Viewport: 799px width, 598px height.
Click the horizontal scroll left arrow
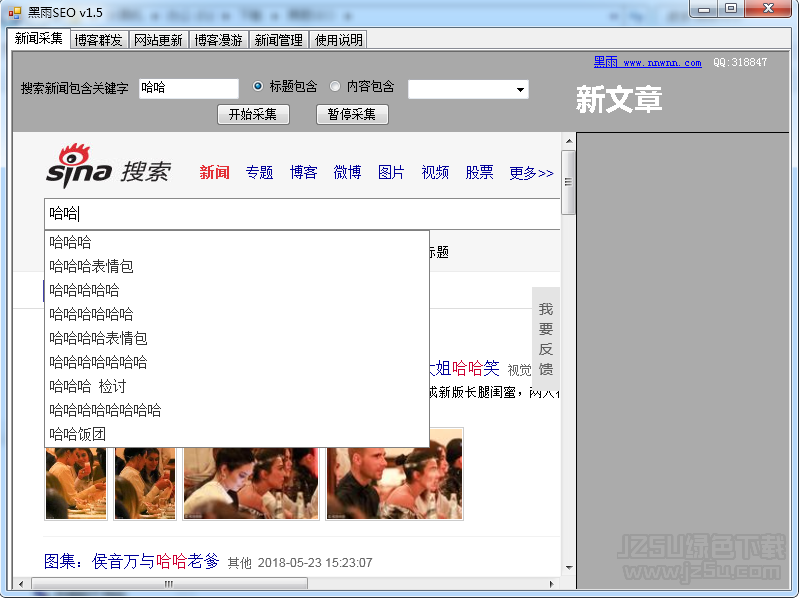21,584
